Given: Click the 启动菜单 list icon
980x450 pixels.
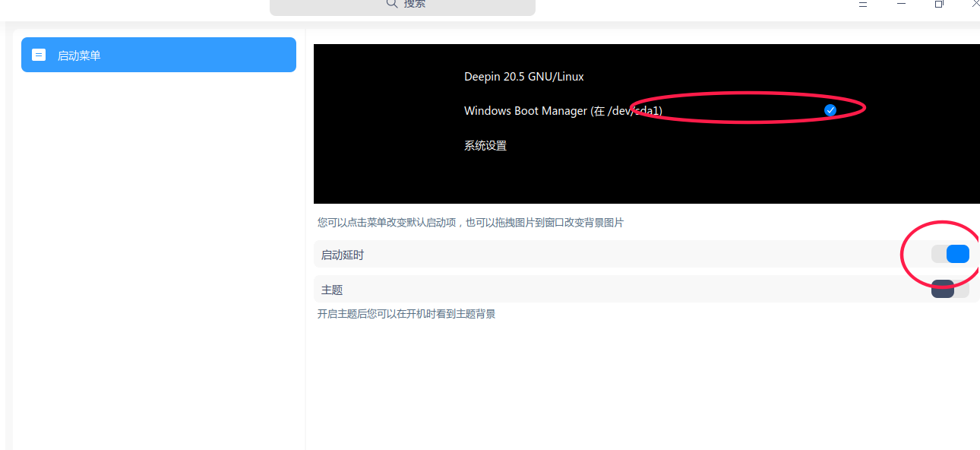Looking at the screenshot, I should point(39,55).
